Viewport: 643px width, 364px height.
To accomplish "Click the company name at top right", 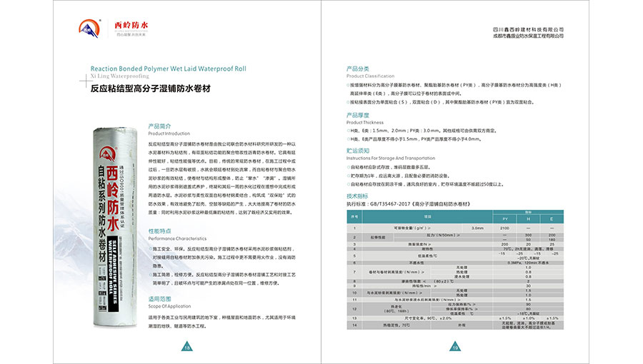I will (x=529, y=29).
